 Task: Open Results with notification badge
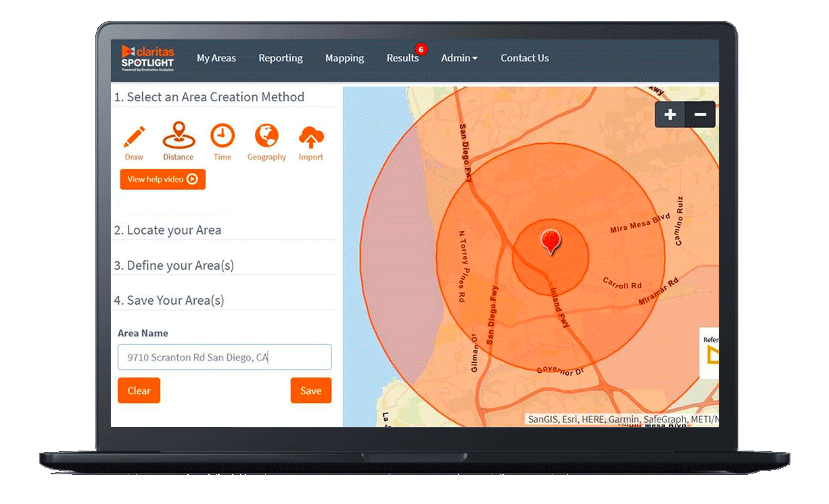(403, 58)
